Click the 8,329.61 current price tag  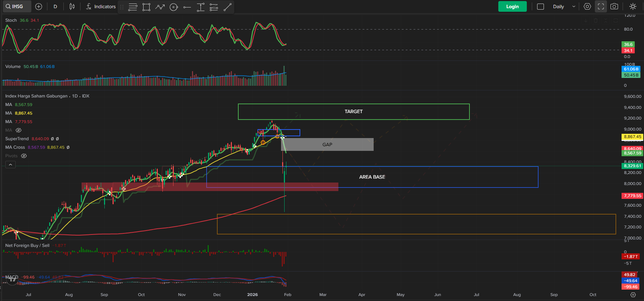point(632,166)
